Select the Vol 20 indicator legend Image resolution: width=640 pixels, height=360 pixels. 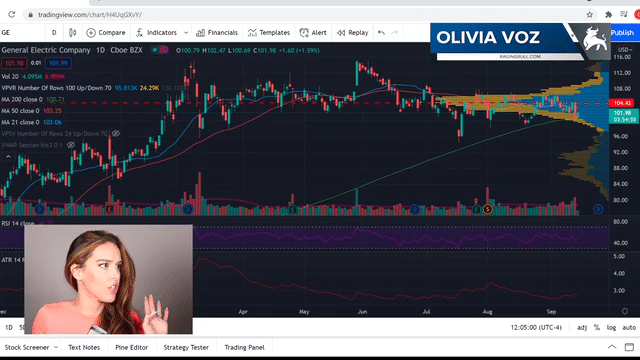[x=10, y=76]
